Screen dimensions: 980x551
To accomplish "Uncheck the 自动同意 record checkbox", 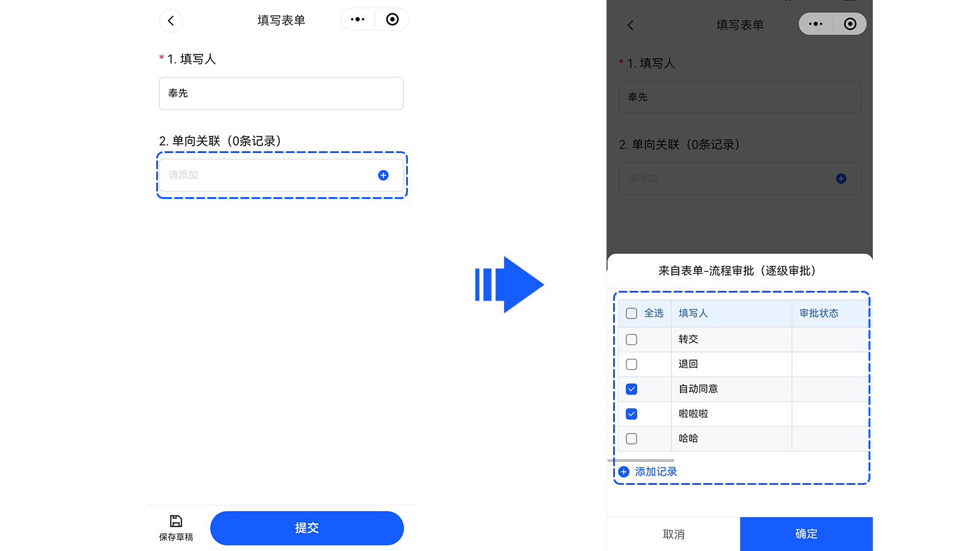I will coord(631,389).
